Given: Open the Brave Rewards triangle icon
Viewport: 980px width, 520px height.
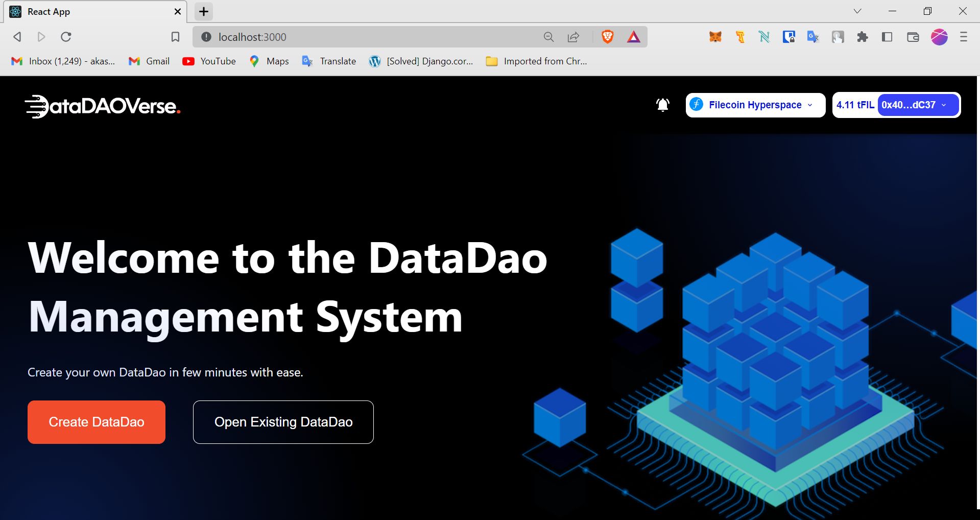Looking at the screenshot, I should 633,37.
